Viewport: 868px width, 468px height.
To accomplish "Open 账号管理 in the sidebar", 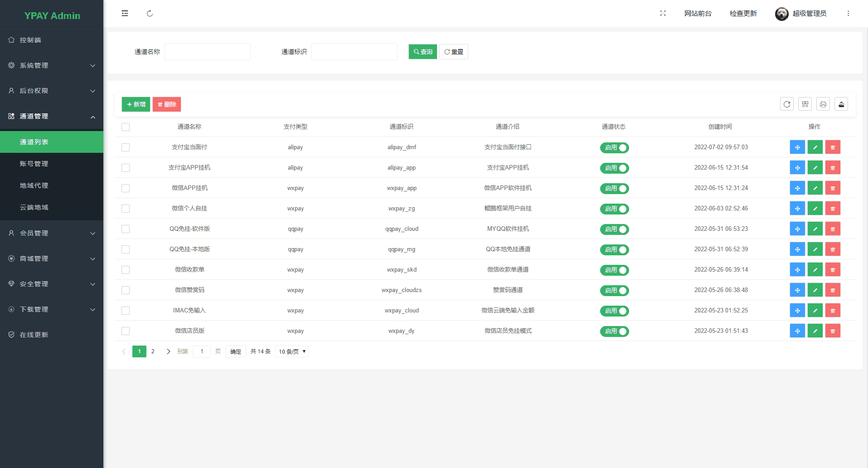I will (34, 164).
